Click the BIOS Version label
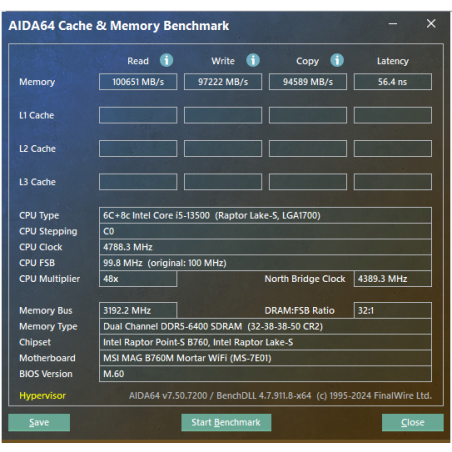The image size is (452, 452). 46,374
